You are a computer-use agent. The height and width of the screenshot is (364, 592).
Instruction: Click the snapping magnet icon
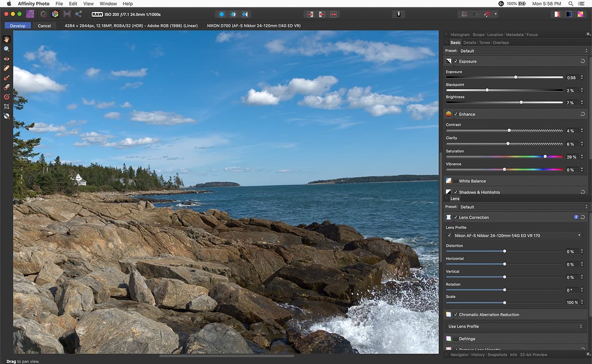coord(487,14)
